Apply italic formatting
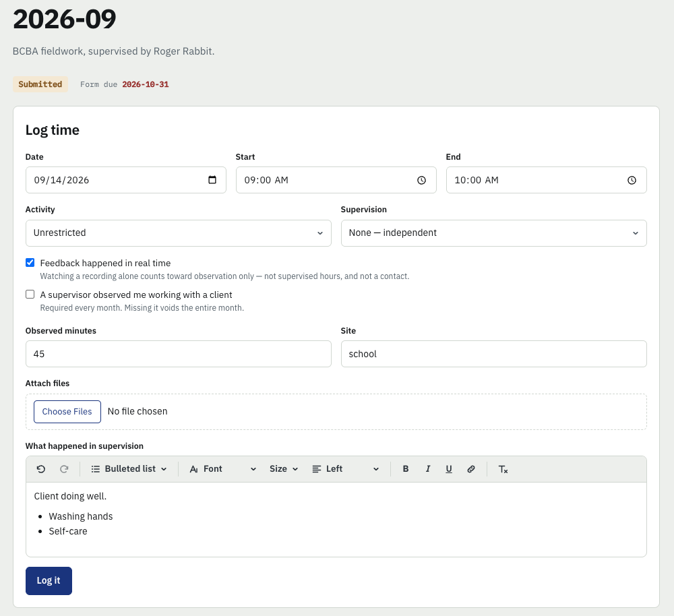 point(428,469)
